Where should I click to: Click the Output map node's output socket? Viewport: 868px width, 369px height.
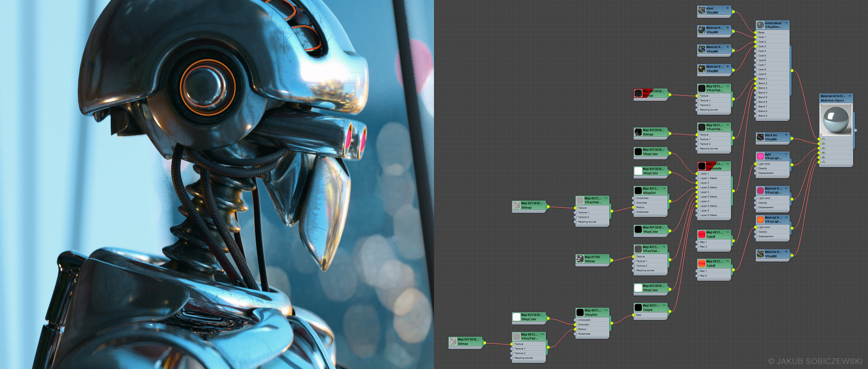670,311
